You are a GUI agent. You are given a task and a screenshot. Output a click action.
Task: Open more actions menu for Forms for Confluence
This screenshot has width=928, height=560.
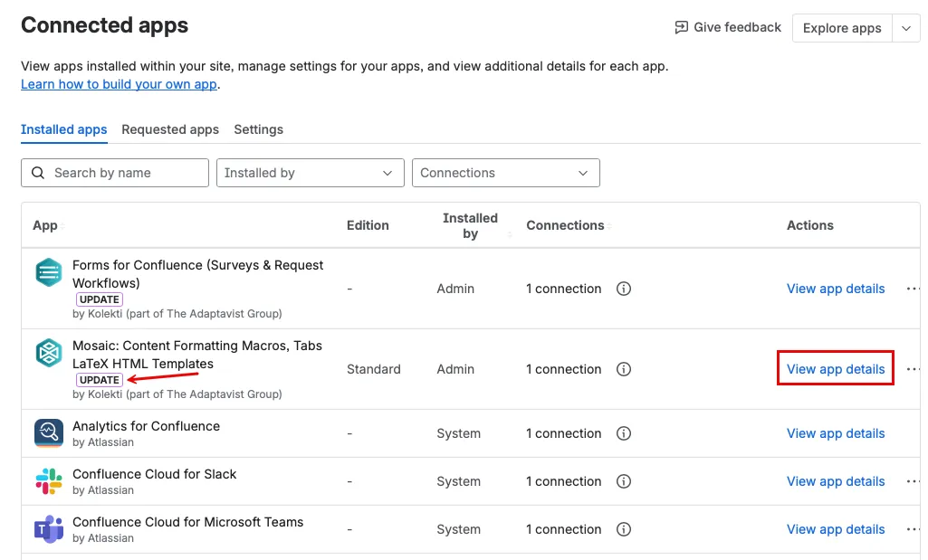pyautogui.click(x=913, y=289)
